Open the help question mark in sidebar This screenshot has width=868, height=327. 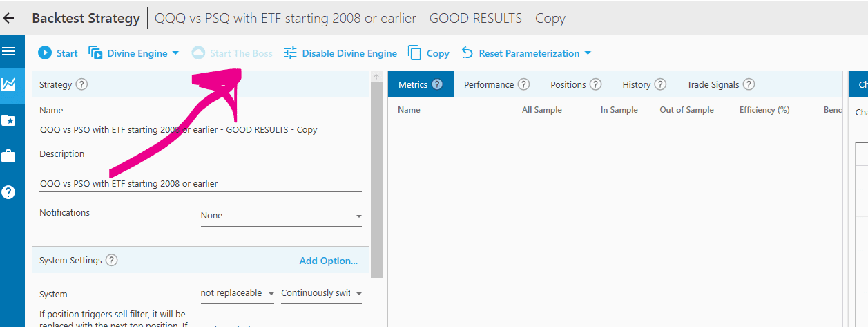point(8,192)
